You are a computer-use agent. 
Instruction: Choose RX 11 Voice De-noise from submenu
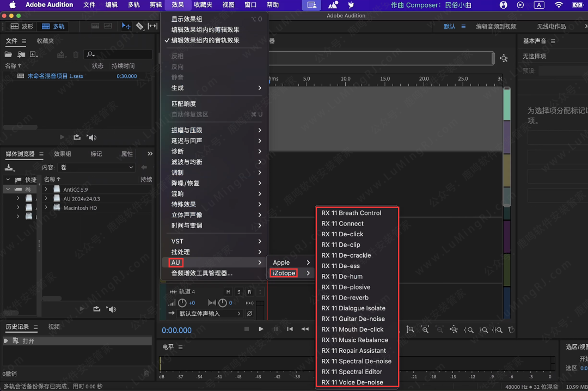point(352,382)
